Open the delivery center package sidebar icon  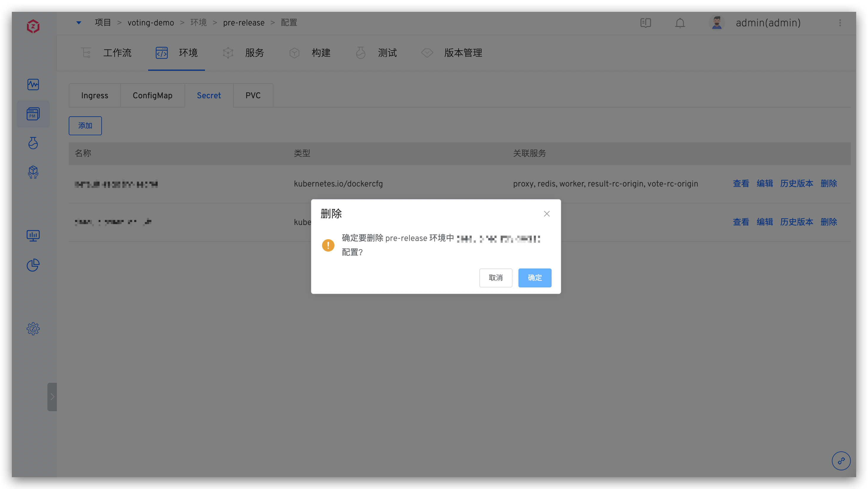[33, 172]
